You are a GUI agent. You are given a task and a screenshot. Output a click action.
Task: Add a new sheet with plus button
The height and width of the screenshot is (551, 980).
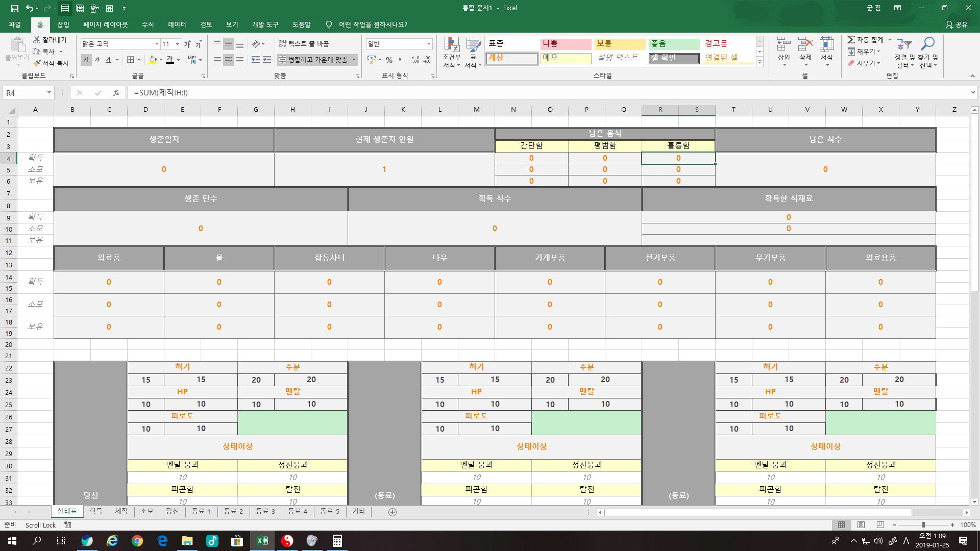point(392,512)
